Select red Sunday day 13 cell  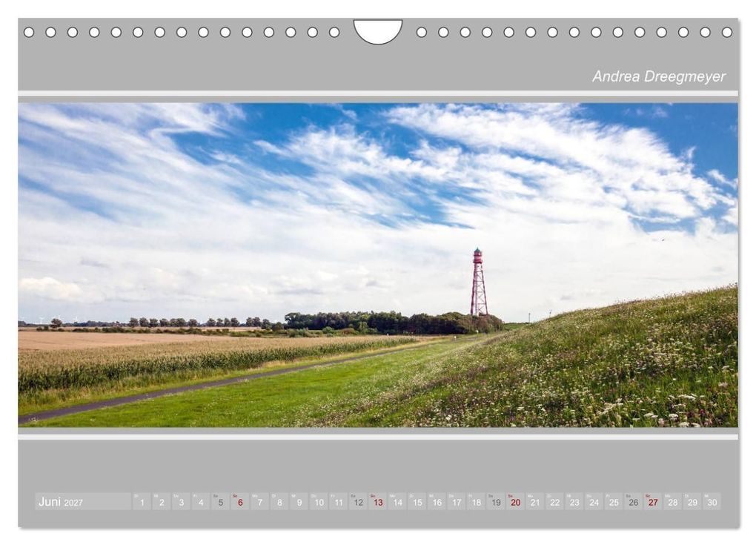378,501
